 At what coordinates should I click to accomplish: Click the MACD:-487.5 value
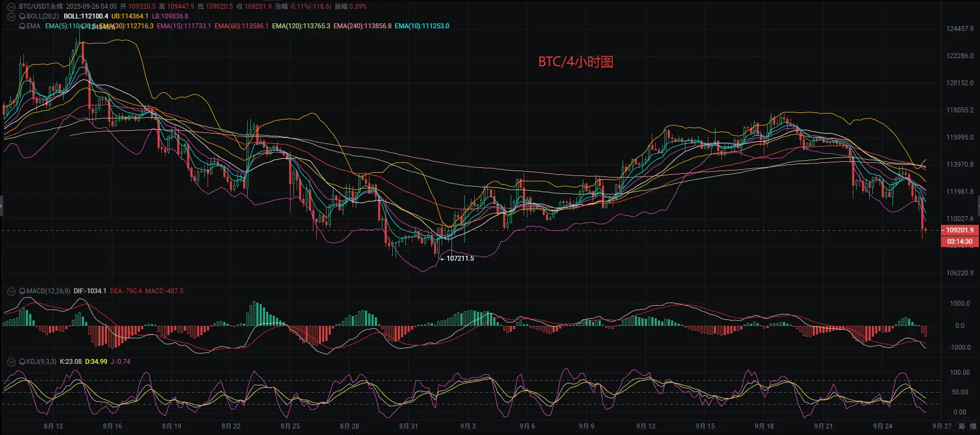pos(164,291)
